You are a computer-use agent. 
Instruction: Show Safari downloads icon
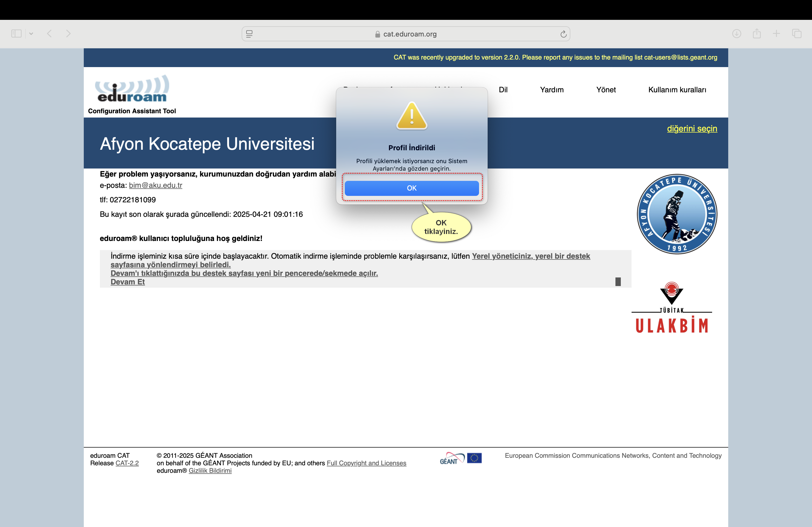pos(737,33)
